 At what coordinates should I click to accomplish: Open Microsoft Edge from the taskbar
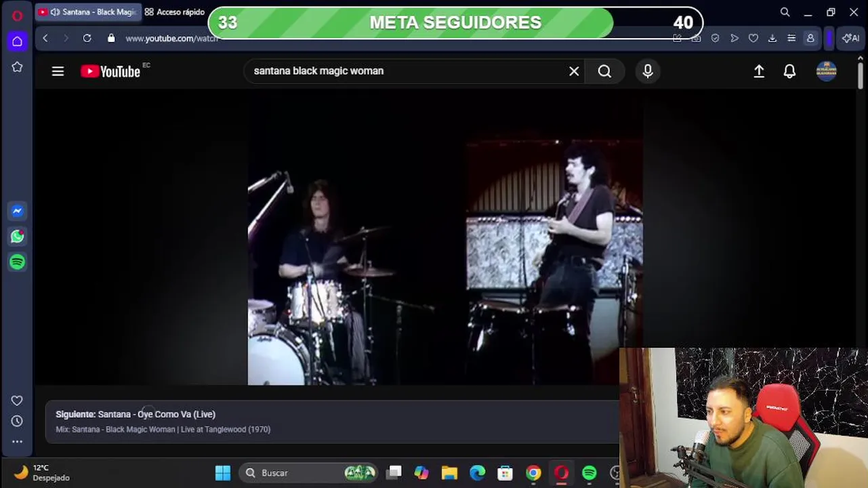(x=478, y=473)
